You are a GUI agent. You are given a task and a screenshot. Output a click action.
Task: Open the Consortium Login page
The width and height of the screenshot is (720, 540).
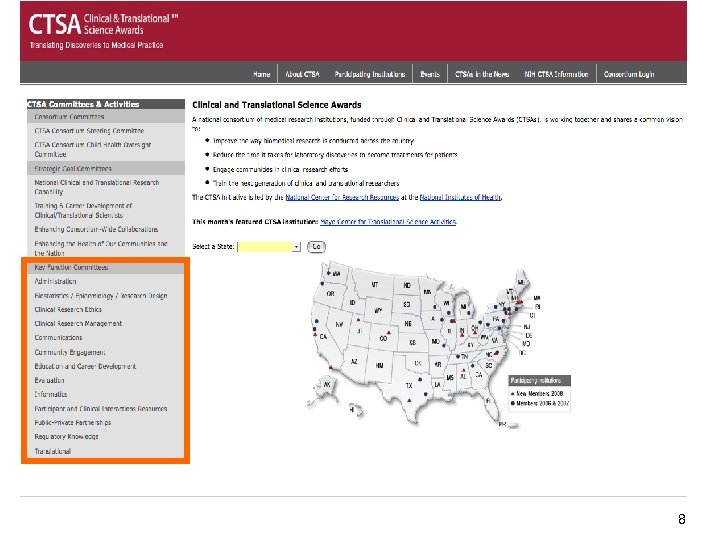click(629, 74)
